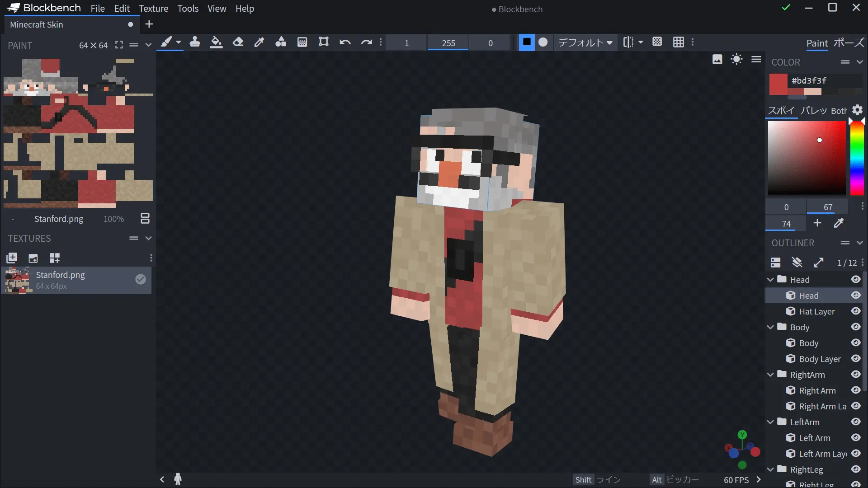Select the Copy Brush stamp tool
Screen dimensions: 868x488
[x=195, y=42]
